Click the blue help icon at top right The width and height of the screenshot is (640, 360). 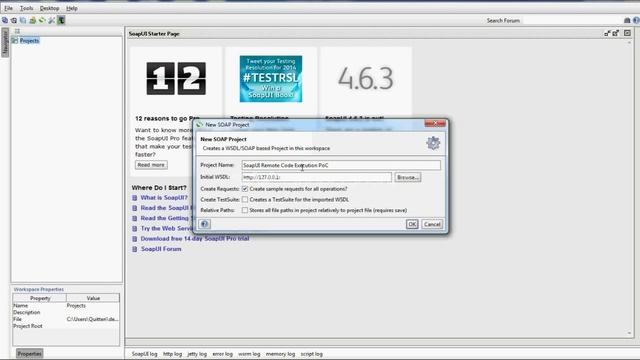(x=636, y=20)
